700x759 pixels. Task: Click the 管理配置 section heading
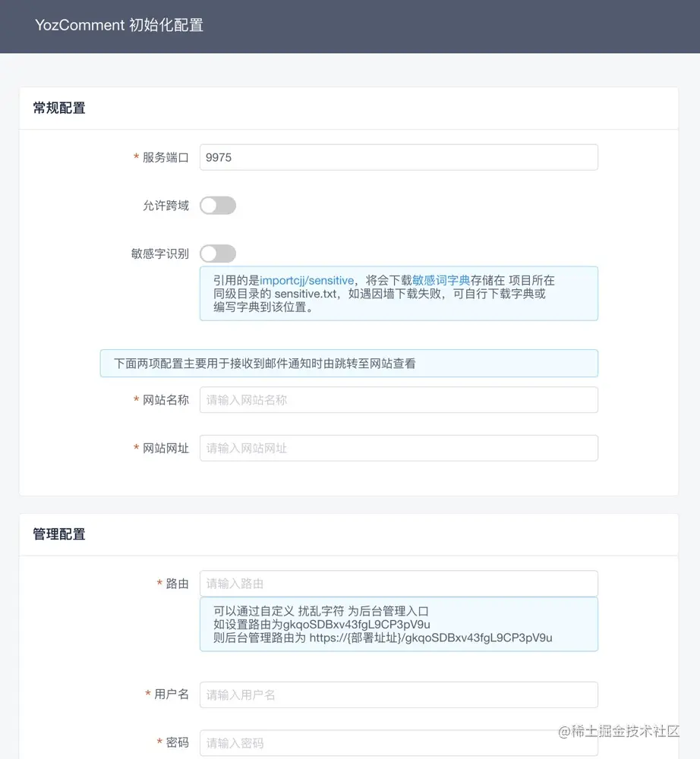(x=59, y=534)
